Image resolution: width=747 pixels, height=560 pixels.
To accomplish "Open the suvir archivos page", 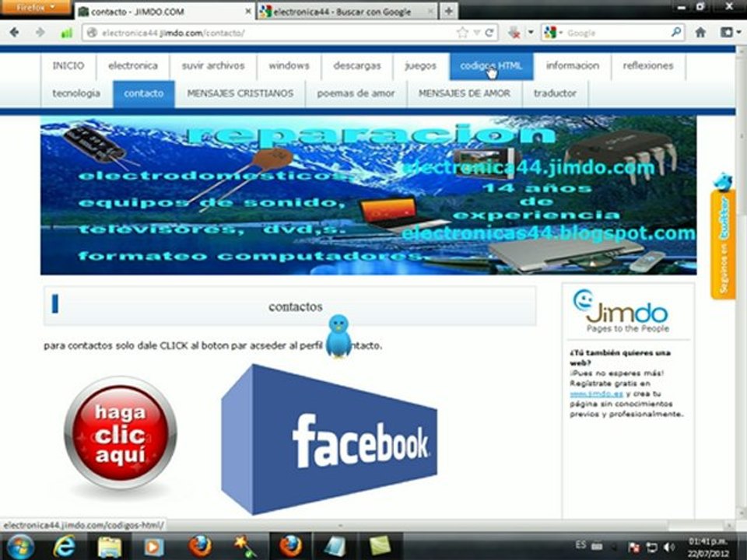I will 213,65.
